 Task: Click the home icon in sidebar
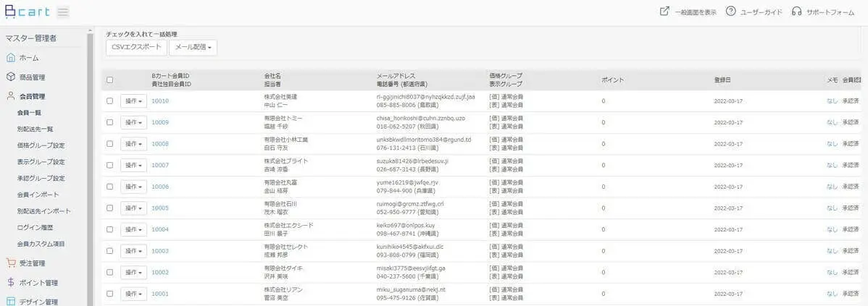point(11,57)
